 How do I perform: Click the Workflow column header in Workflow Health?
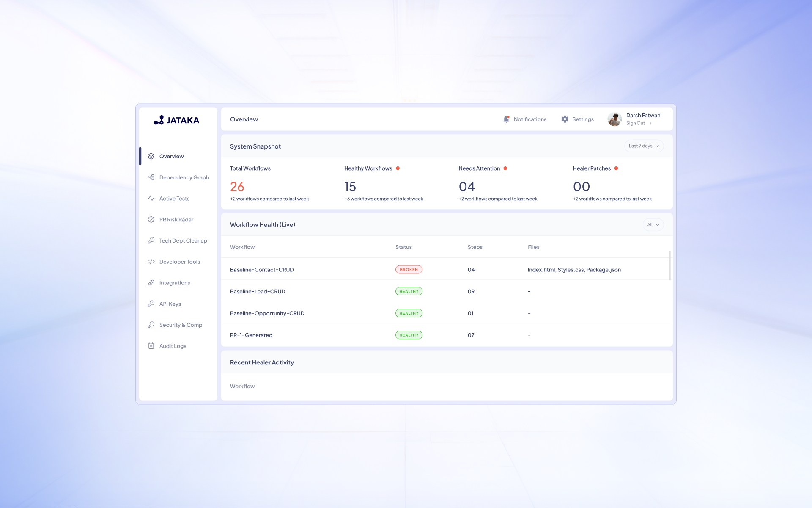click(242, 247)
